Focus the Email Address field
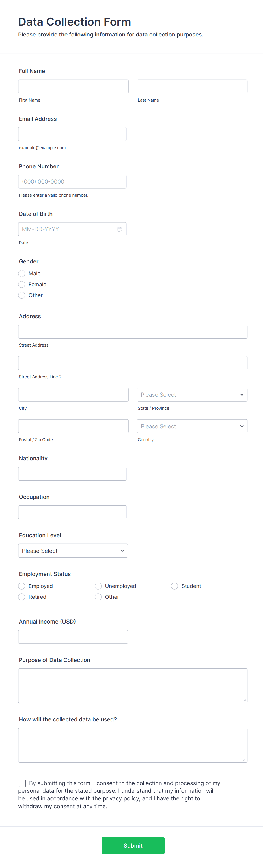The width and height of the screenshot is (263, 868). point(72,134)
